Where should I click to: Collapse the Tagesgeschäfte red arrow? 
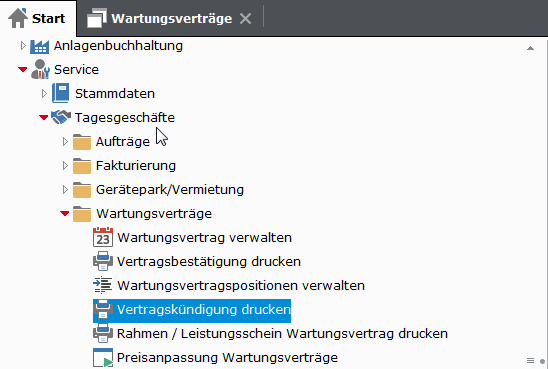pos(44,117)
